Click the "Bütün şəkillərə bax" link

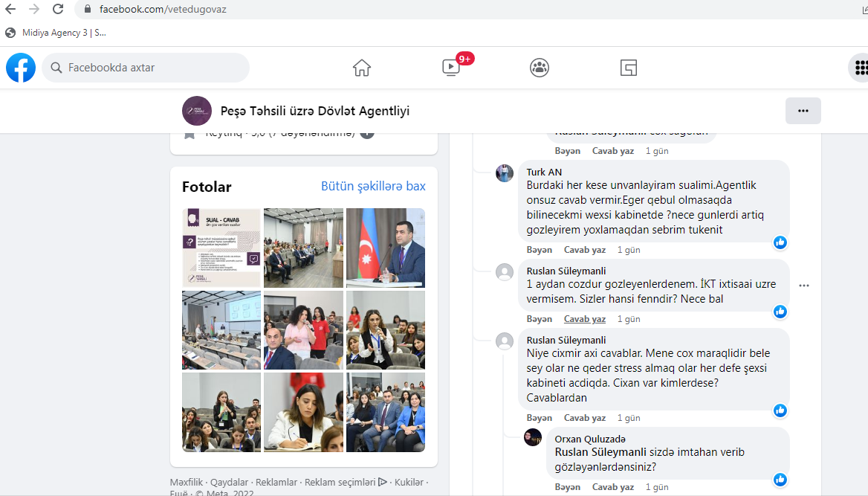(373, 186)
